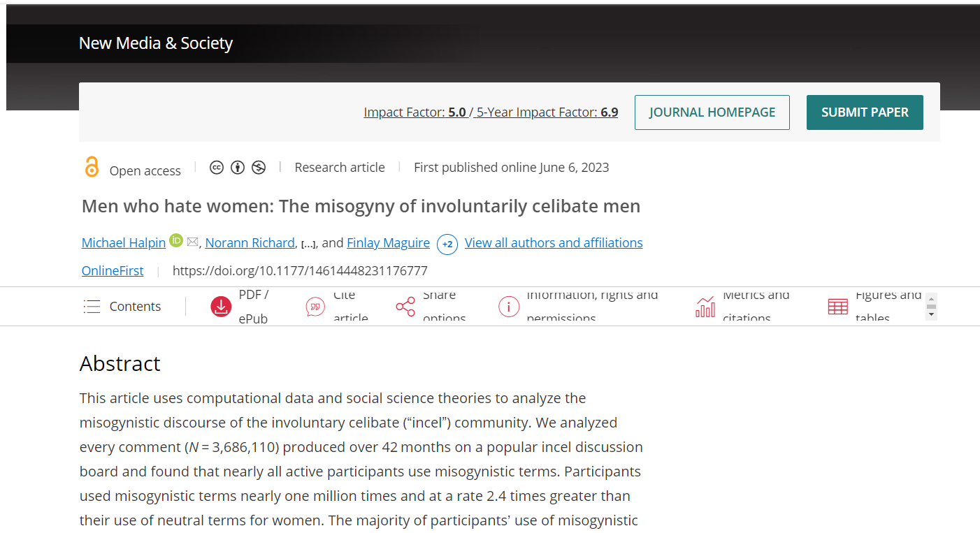Click the Creative Commons CC license icon

coord(217,168)
